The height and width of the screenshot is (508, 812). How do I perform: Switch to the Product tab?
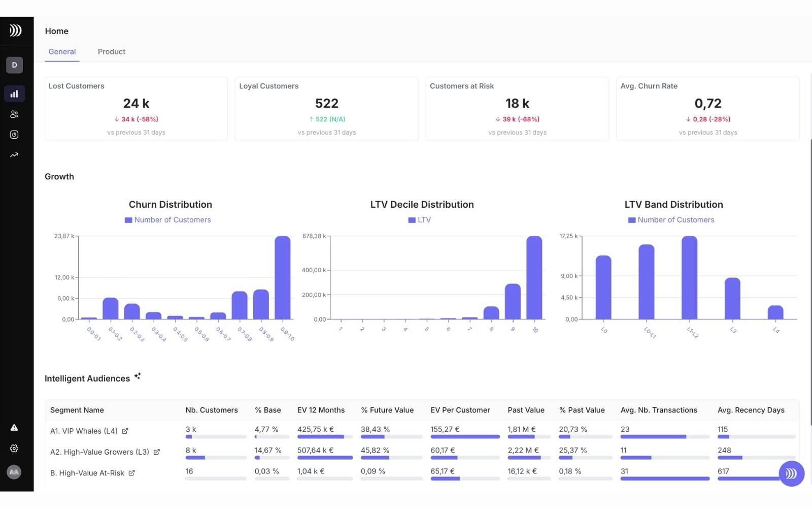click(x=111, y=51)
